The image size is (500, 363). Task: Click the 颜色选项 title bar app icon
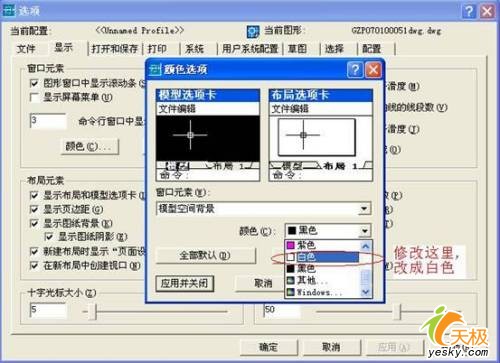pos(155,69)
